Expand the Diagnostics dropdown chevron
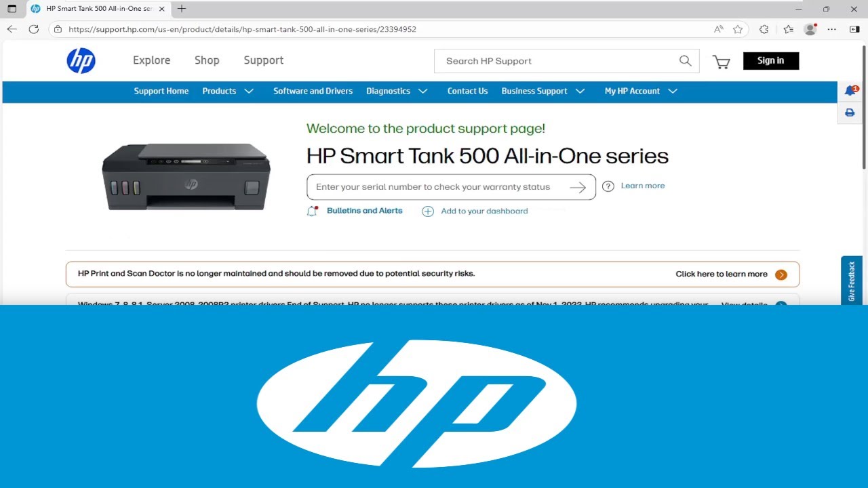Viewport: 868px width, 488px height. point(423,91)
